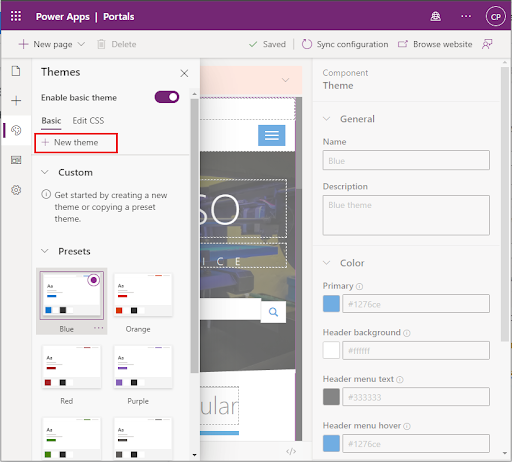Open the Header menu text color swatch
Screen dimensions: 512x462
(x=331, y=397)
